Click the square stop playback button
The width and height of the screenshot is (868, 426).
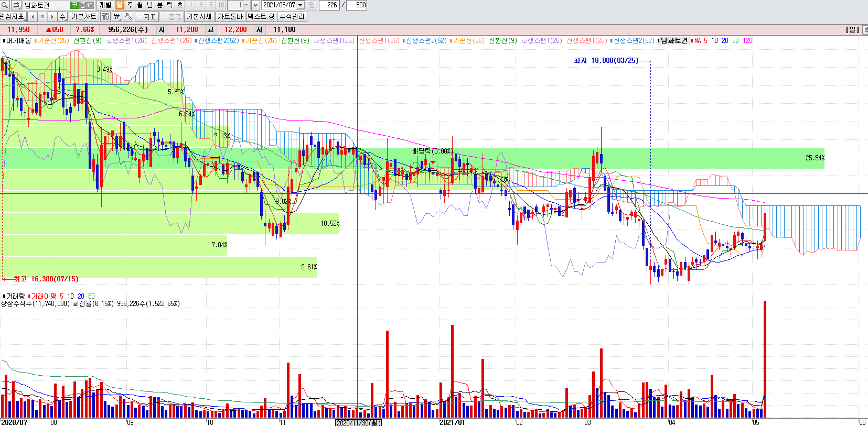(42, 17)
